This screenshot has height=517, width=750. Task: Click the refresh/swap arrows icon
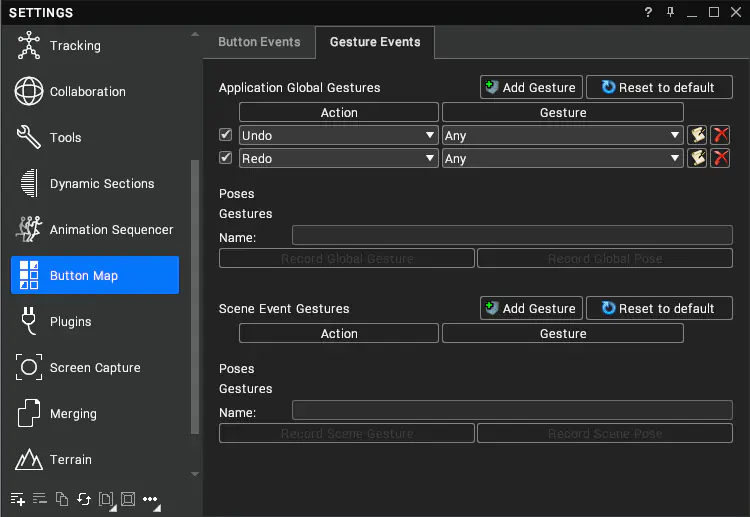84,499
